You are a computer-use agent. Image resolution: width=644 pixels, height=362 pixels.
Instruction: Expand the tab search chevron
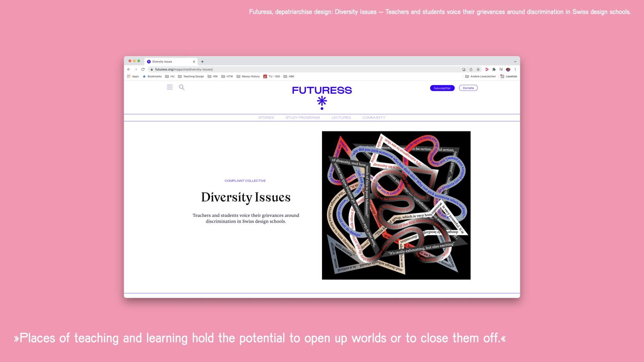pos(515,62)
